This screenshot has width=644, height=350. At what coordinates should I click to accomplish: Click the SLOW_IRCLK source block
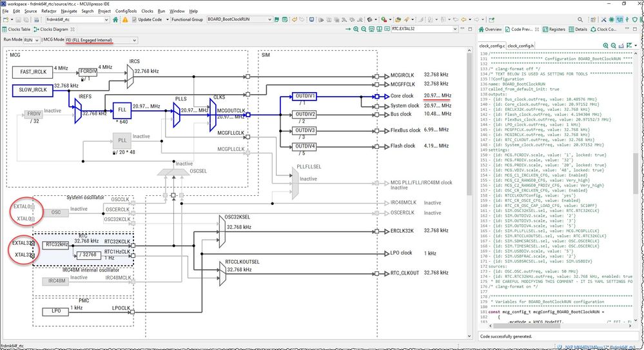[x=32, y=90]
